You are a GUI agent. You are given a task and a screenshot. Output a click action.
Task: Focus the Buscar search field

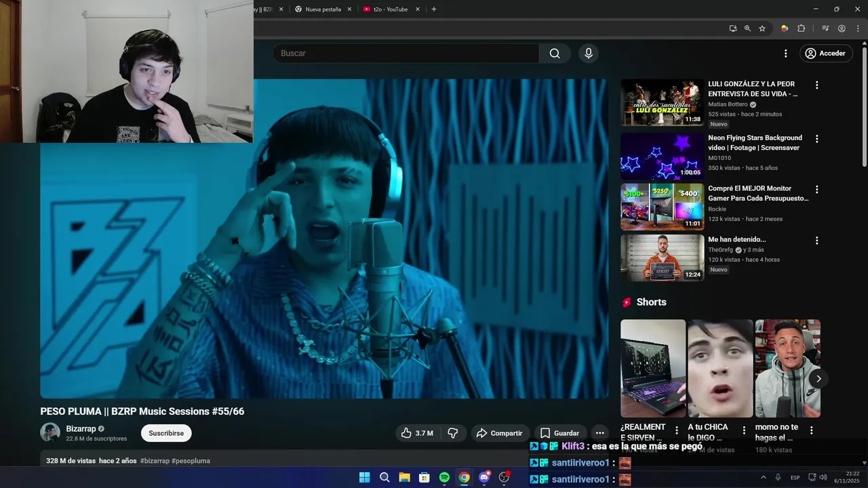coord(407,54)
